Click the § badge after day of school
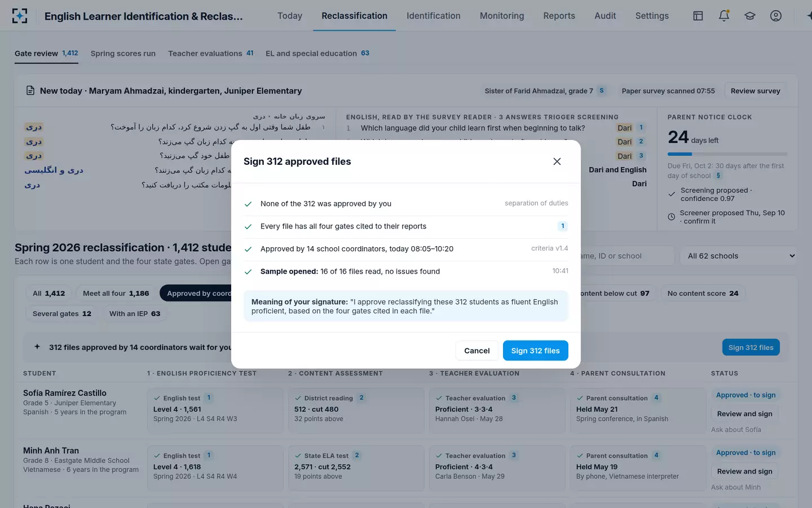Viewport: 812px width, 508px height. 718,176
